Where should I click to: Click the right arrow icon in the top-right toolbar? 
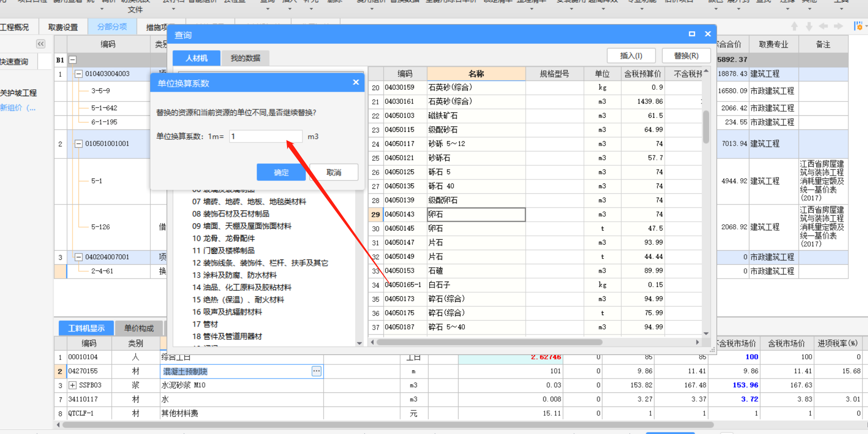839,26
